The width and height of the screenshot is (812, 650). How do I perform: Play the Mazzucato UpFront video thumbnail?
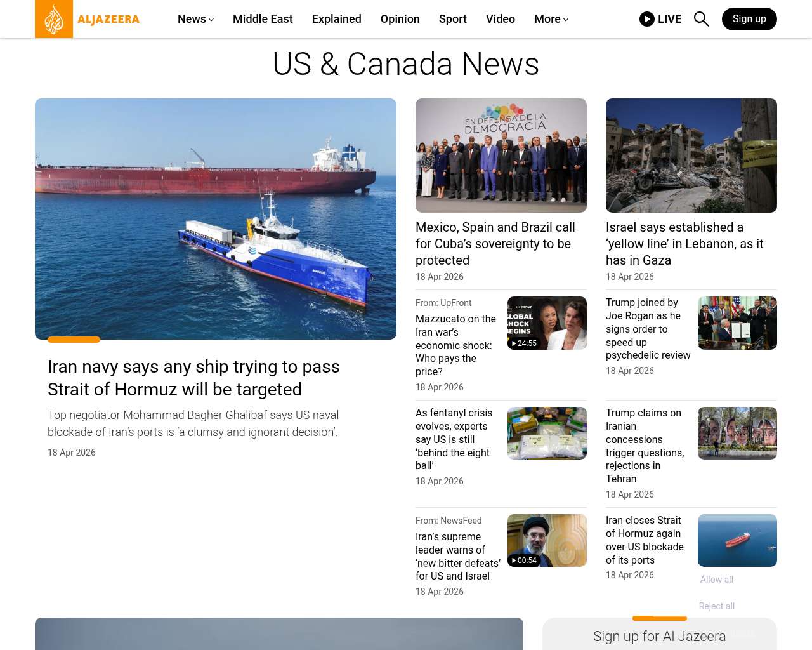point(547,323)
